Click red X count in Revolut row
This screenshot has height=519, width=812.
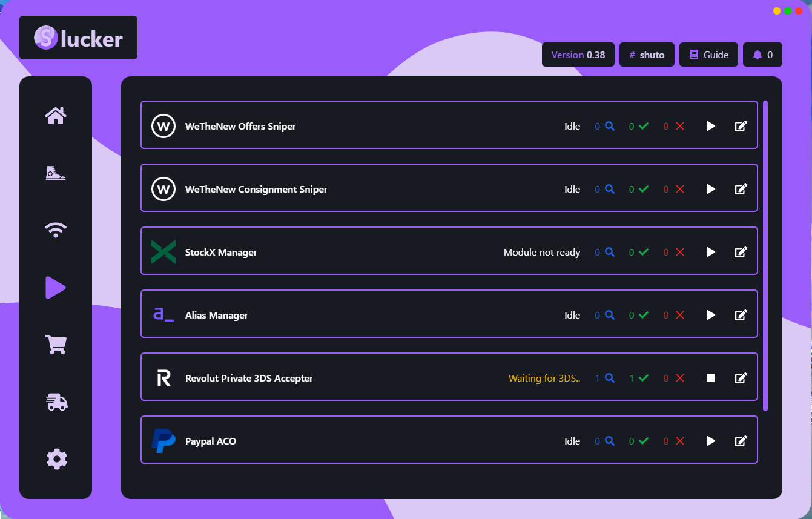(674, 378)
